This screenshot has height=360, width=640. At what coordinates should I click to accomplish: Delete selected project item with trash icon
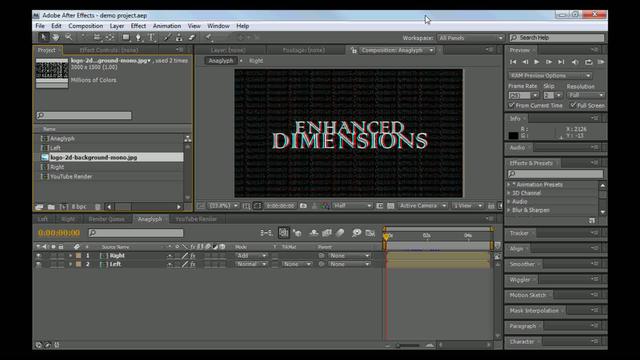(x=98, y=207)
